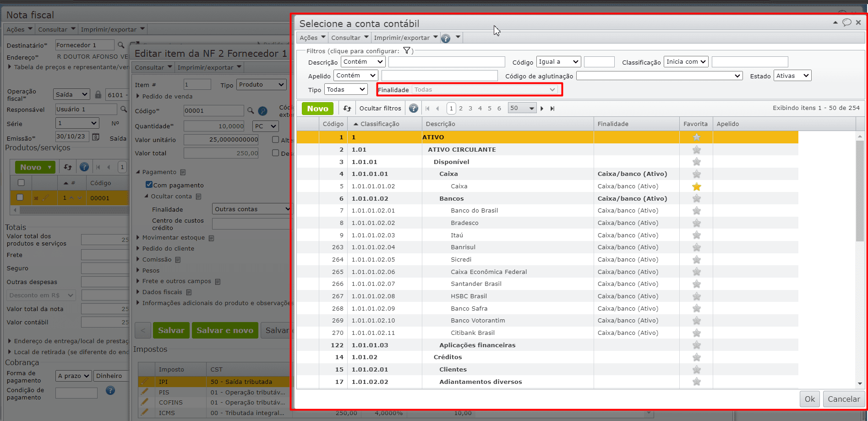Click the filter funnel icon to configure filters

406,51
